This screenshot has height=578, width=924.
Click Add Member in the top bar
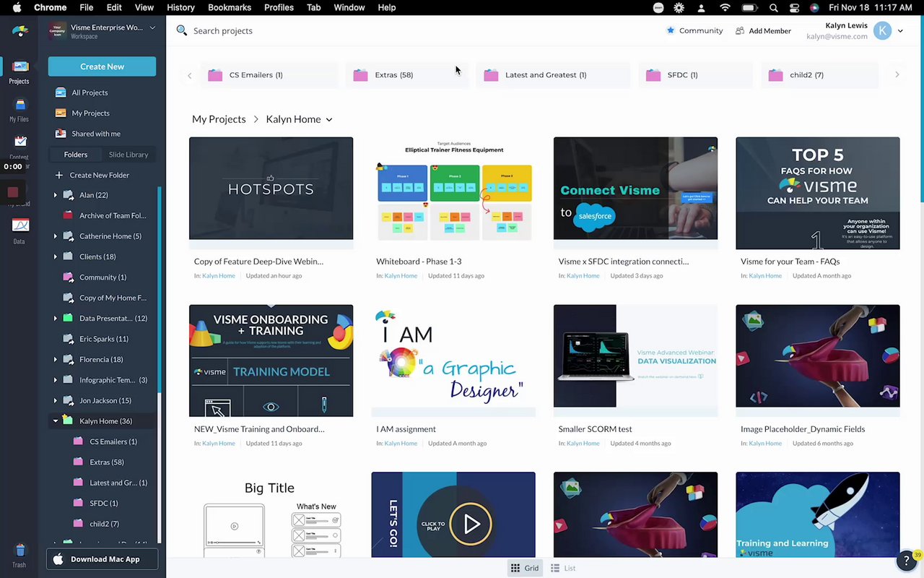(x=763, y=30)
